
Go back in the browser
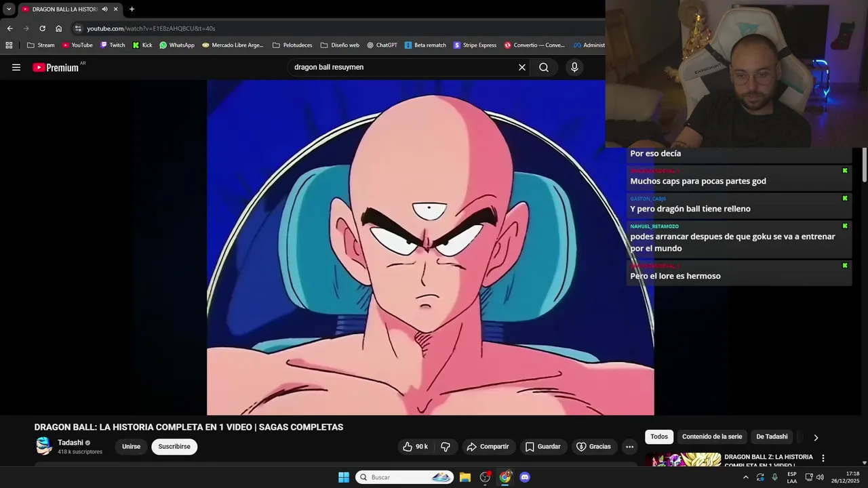point(9,28)
